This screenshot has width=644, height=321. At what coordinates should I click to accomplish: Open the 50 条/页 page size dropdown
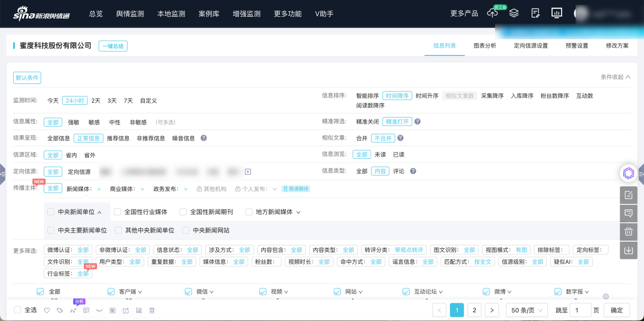pyautogui.click(x=527, y=310)
